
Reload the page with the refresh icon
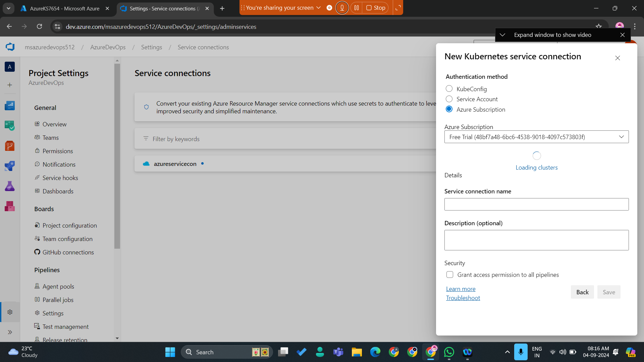40,26
